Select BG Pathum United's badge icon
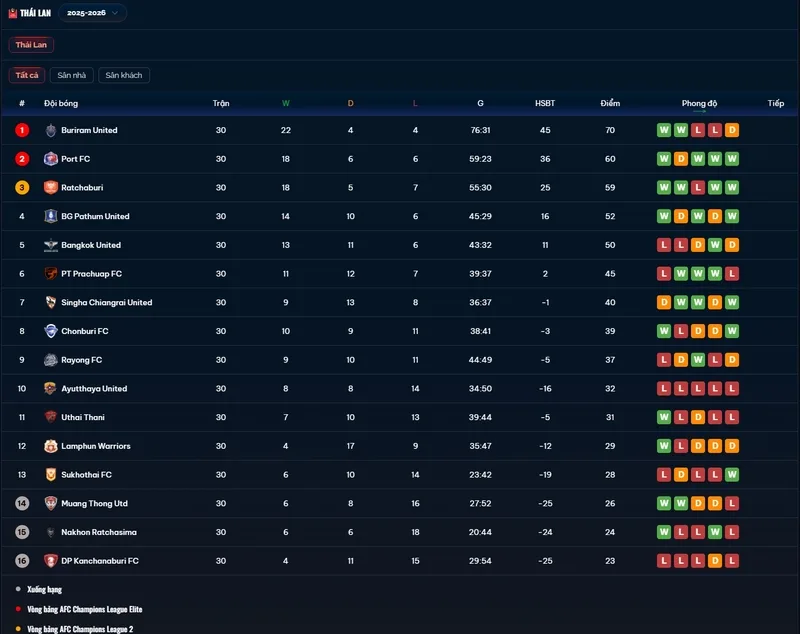This screenshot has height=634, width=800. coord(51,216)
